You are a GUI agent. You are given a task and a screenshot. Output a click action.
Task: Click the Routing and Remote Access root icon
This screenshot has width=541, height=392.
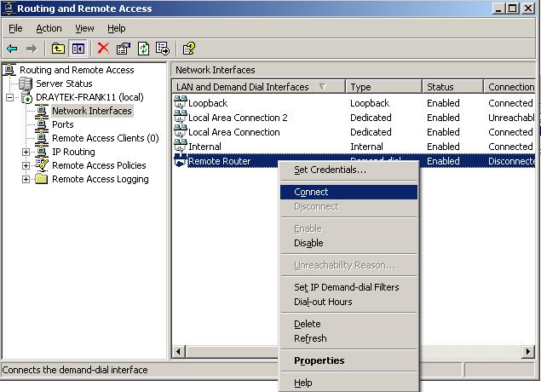click(9, 70)
